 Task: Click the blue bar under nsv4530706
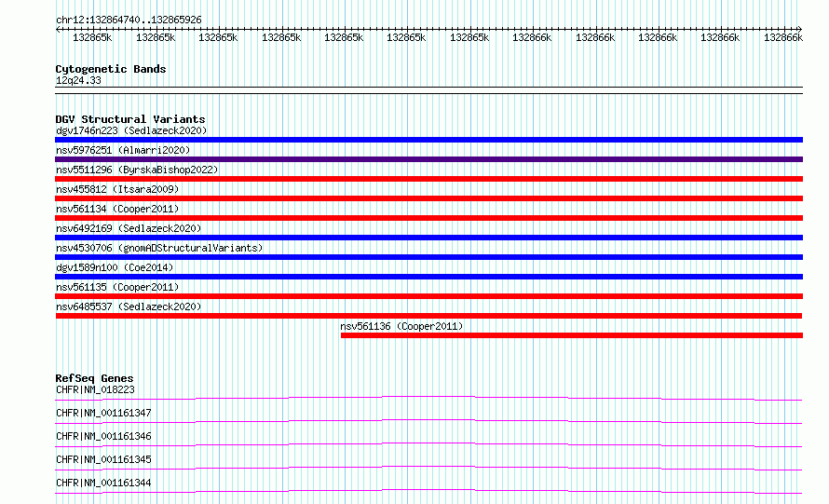click(428, 257)
